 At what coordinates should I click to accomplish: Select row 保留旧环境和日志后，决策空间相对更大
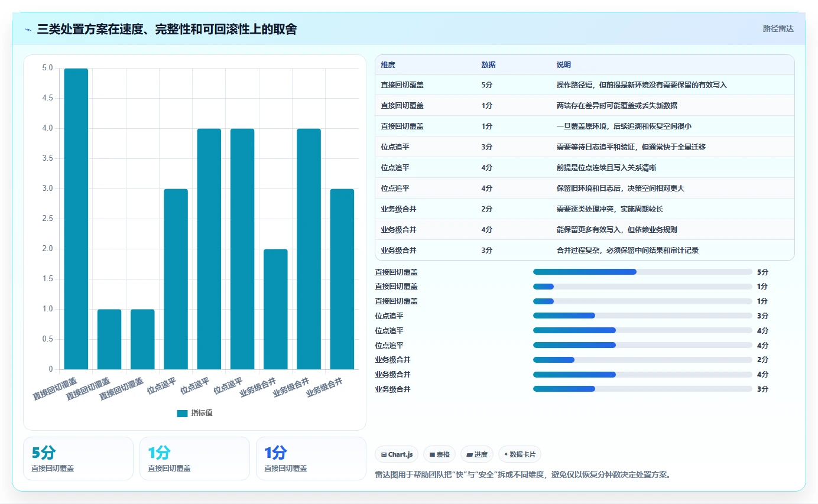(585, 188)
